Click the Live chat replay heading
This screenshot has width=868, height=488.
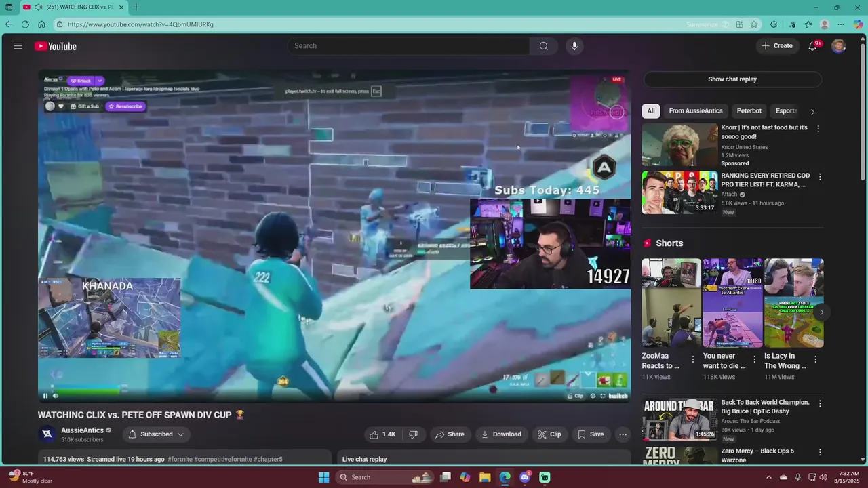[x=364, y=459]
